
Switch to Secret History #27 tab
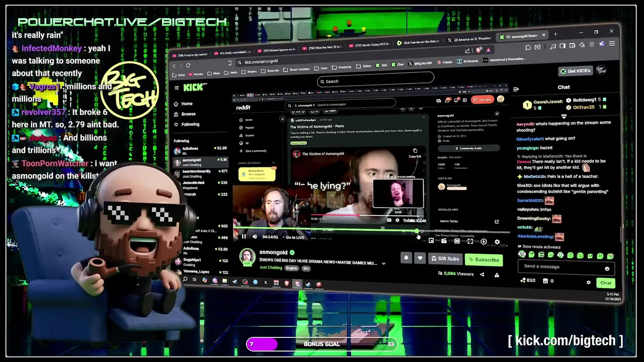(x=369, y=45)
